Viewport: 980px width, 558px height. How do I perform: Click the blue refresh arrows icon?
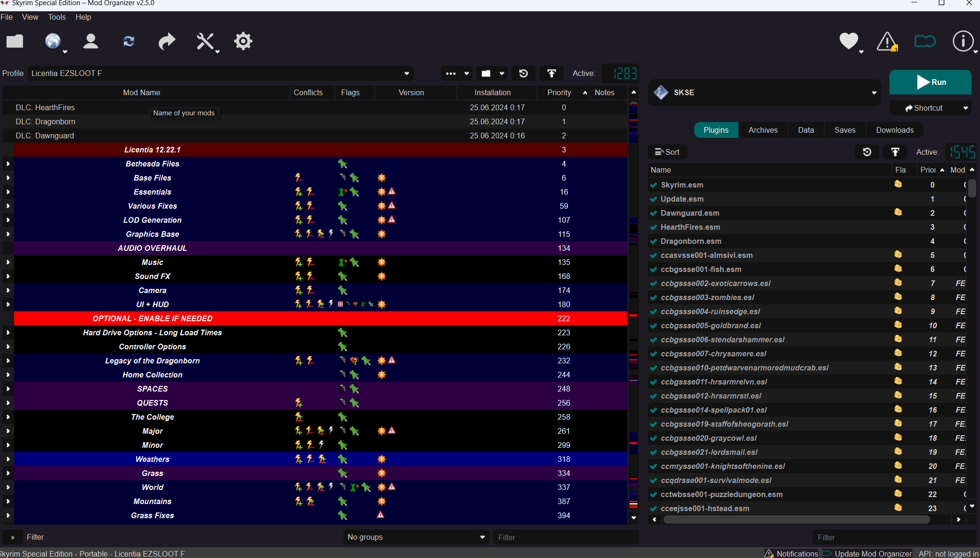129,41
